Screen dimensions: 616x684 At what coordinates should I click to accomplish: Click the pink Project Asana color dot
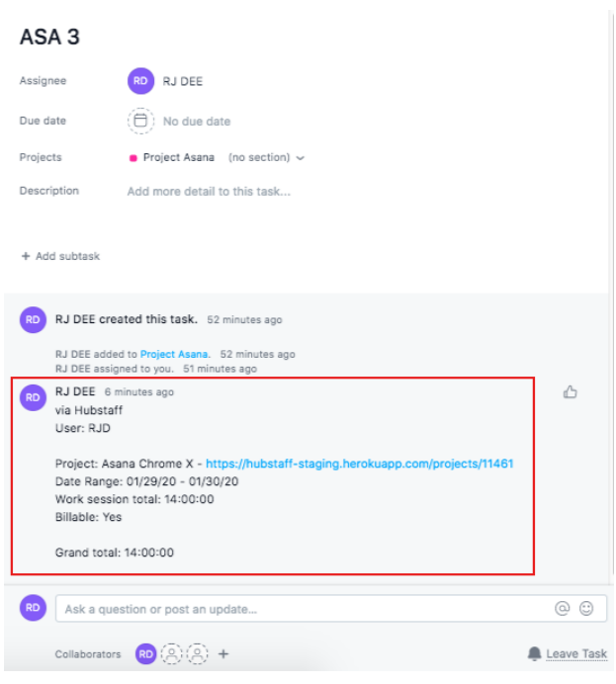pos(133,158)
